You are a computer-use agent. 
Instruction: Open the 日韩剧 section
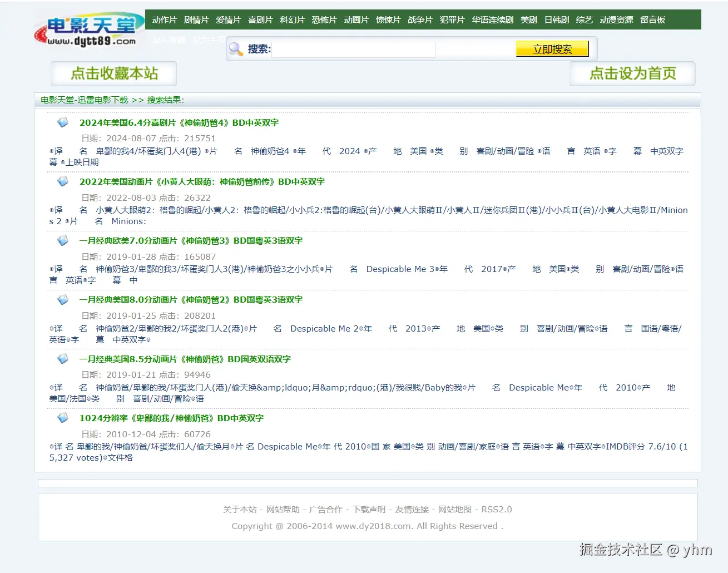pyautogui.click(x=557, y=19)
